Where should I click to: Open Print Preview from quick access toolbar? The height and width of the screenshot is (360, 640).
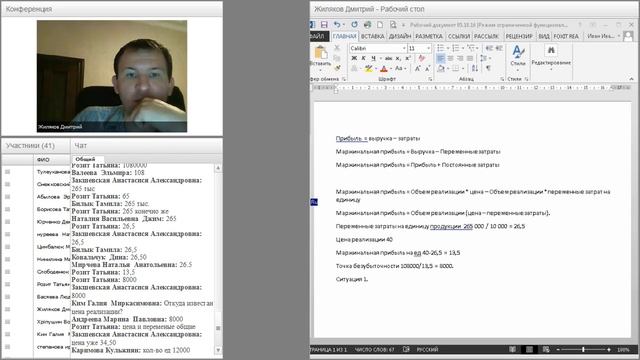pyautogui.click(x=393, y=25)
